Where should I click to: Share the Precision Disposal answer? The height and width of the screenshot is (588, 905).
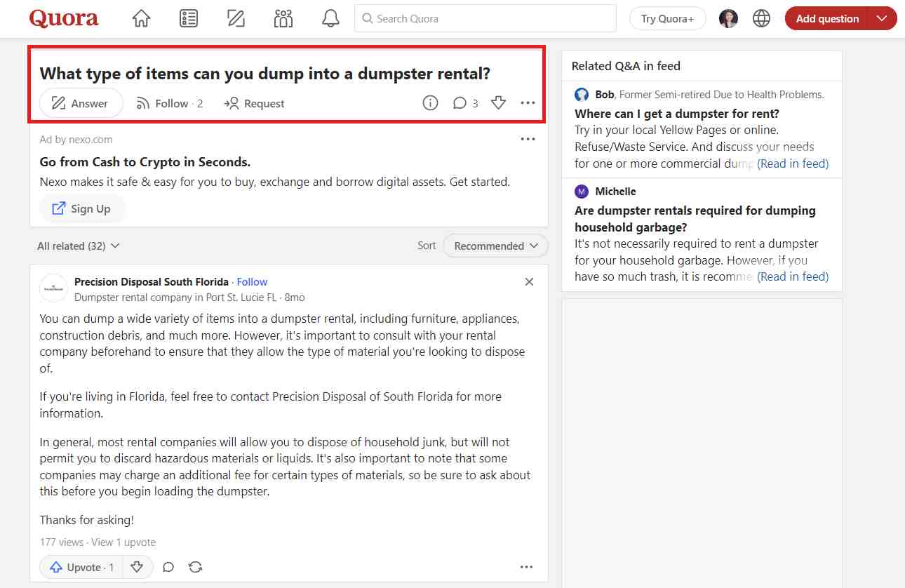(196, 567)
